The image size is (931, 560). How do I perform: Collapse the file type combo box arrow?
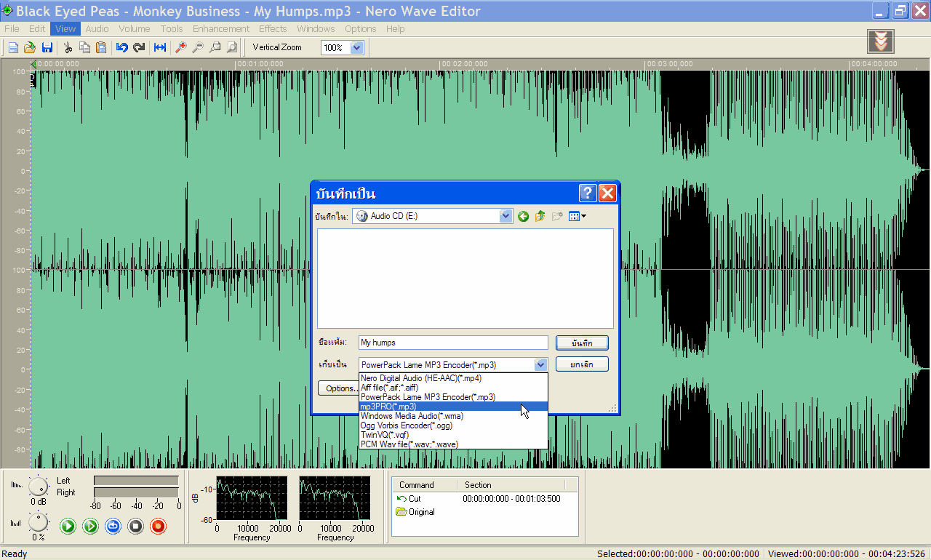coord(540,364)
